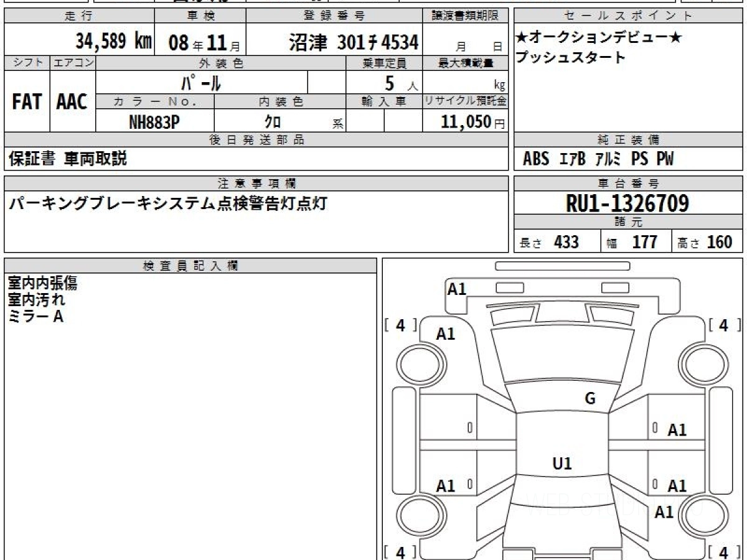Click the license plate outline above the front bumper
This screenshot has height=560, width=747.
pyautogui.click(x=562, y=266)
